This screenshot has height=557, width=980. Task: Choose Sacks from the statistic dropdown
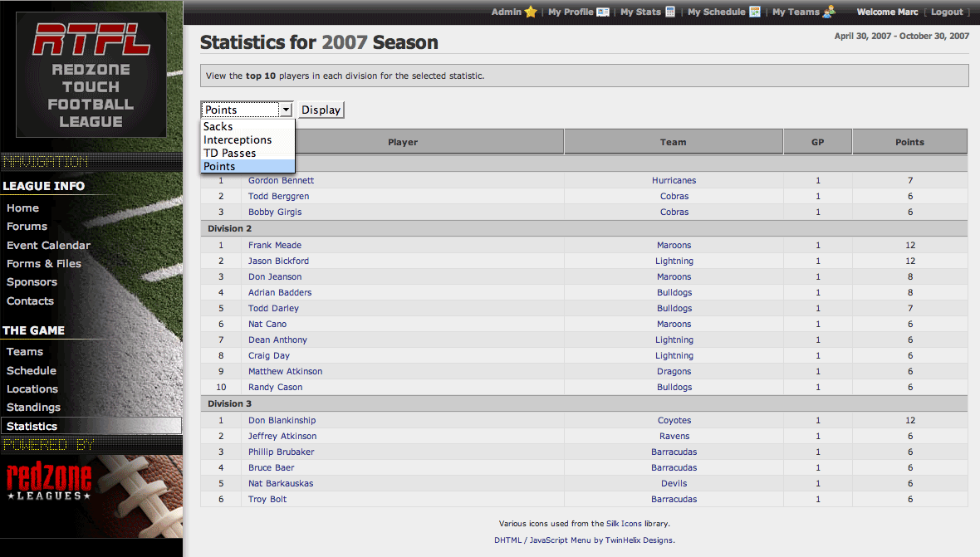(218, 126)
